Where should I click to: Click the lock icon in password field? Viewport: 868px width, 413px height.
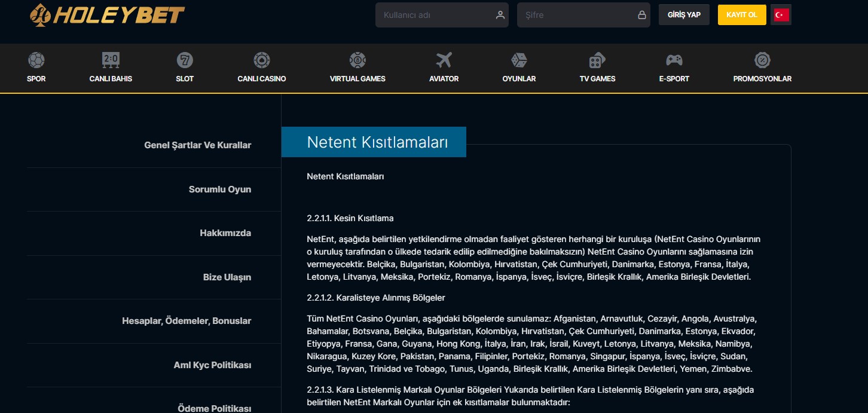642,15
